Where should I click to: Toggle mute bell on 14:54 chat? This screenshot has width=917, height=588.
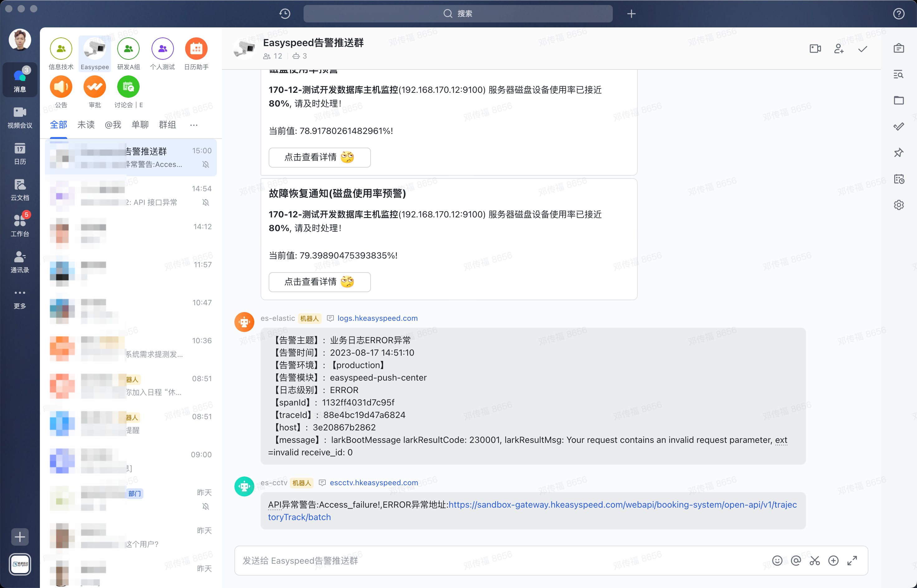pyautogui.click(x=205, y=202)
